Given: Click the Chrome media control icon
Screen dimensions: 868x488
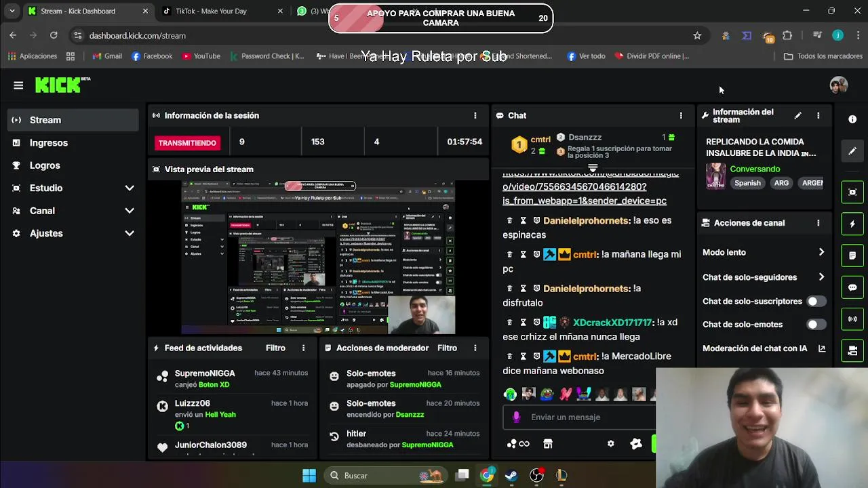Looking at the screenshot, I should point(817,35).
